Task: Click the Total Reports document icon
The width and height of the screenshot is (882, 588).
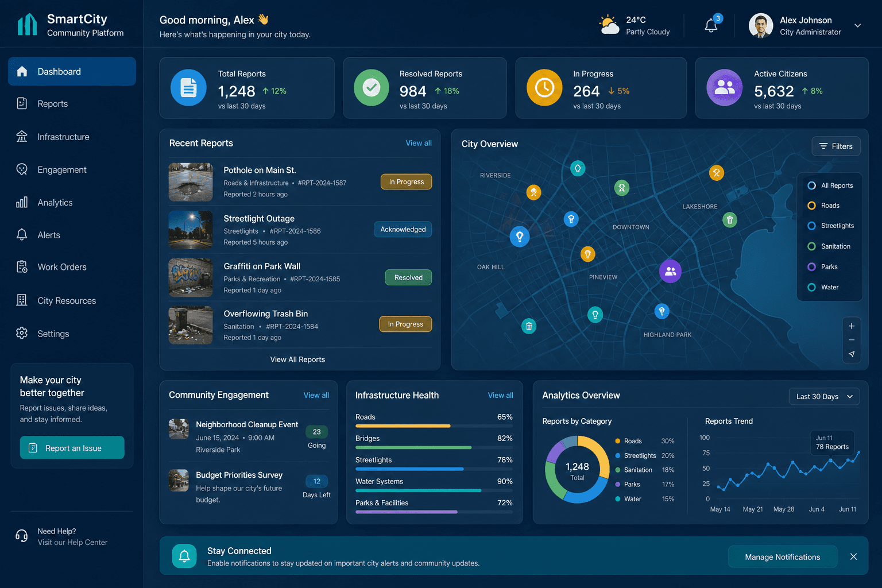Action: [188, 87]
